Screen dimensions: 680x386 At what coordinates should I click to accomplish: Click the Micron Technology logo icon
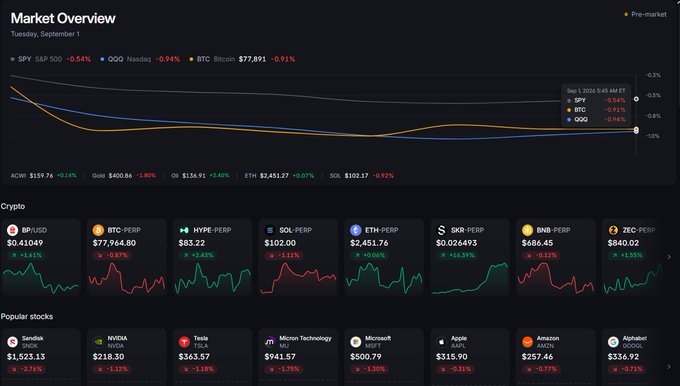pyautogui.click(x=270, y=342)
